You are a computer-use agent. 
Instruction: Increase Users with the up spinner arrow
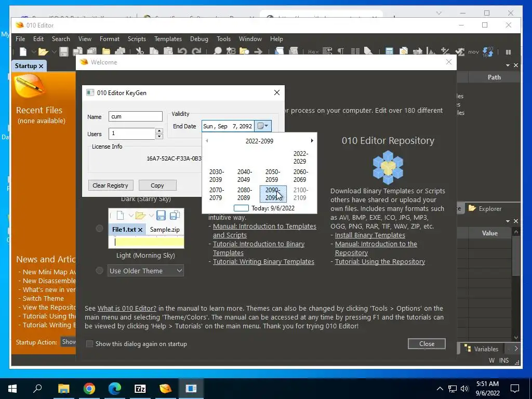pyautogui.click(x=159, y=130)
